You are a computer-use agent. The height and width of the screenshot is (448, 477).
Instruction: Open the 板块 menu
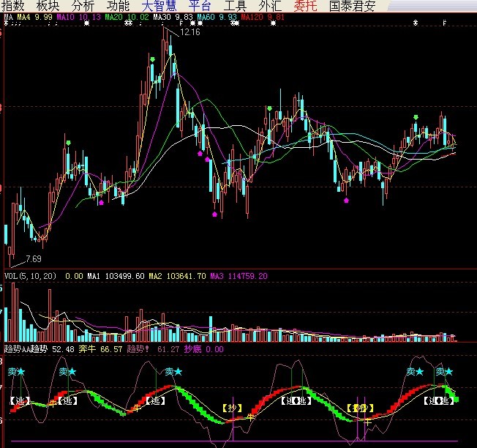(49, 6)
